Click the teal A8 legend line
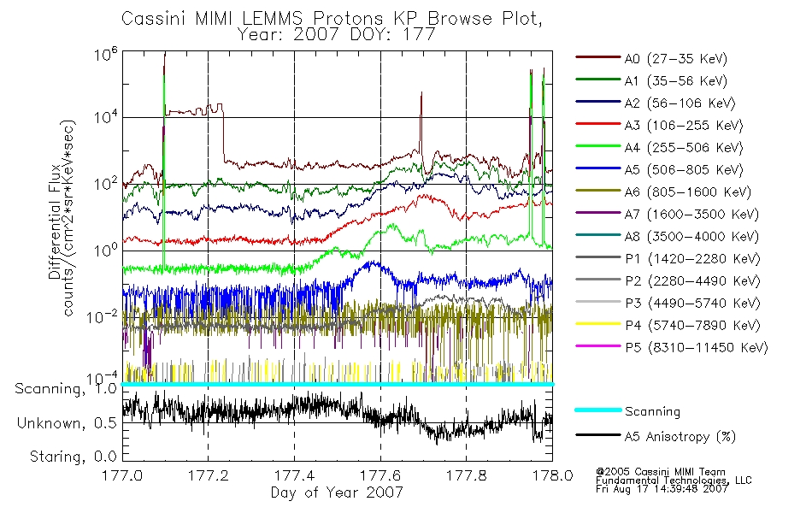 pos(597,235)
